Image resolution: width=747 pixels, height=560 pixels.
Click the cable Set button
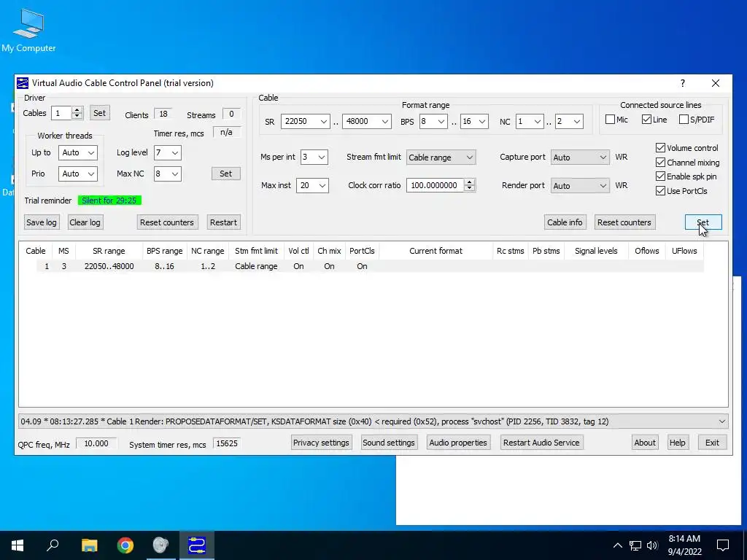[703, 222]
